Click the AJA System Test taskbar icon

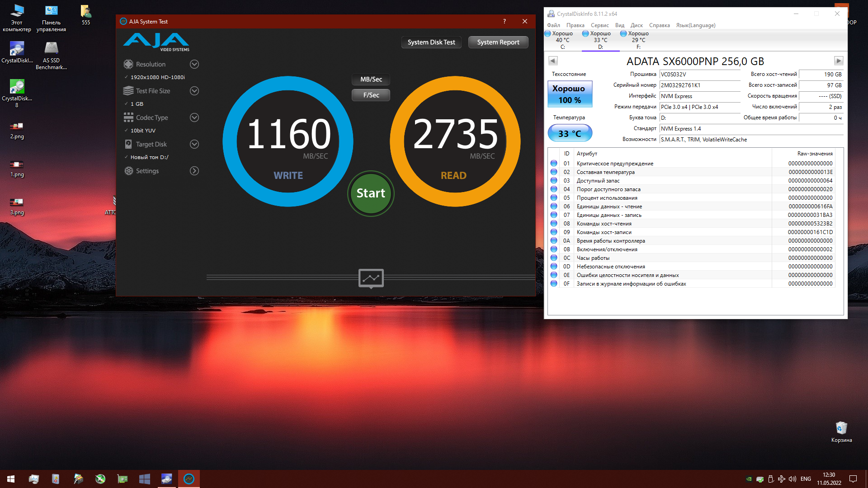[x=189, y=479]
